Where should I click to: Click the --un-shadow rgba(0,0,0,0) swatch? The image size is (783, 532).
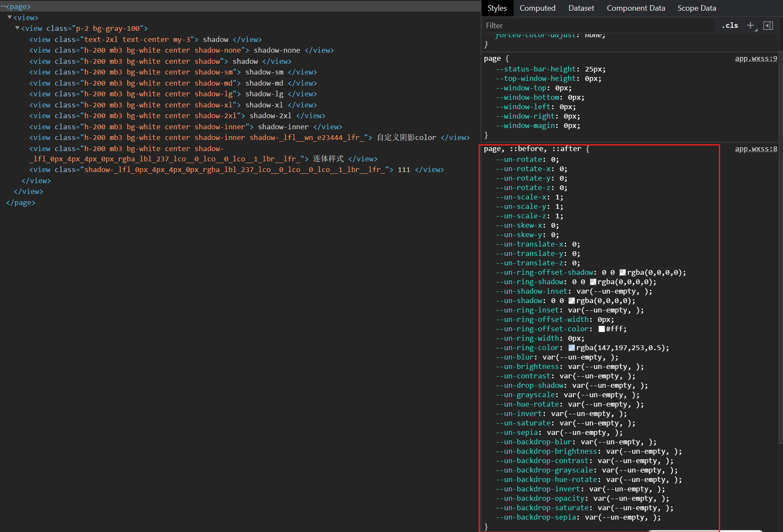(x=572, y=300)
